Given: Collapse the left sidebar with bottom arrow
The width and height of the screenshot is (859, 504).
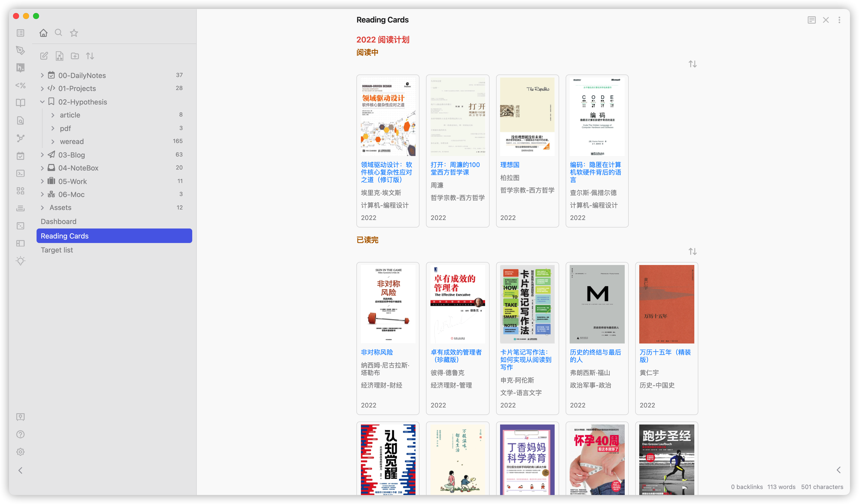Looking at the screenshot, I should click(x=21, y=470).
